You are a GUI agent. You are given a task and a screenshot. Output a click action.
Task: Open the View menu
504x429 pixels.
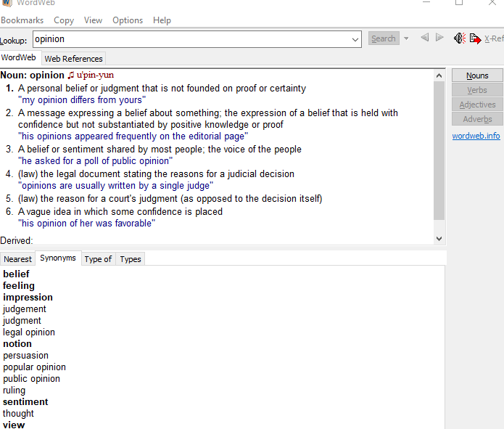coord(93,20)
